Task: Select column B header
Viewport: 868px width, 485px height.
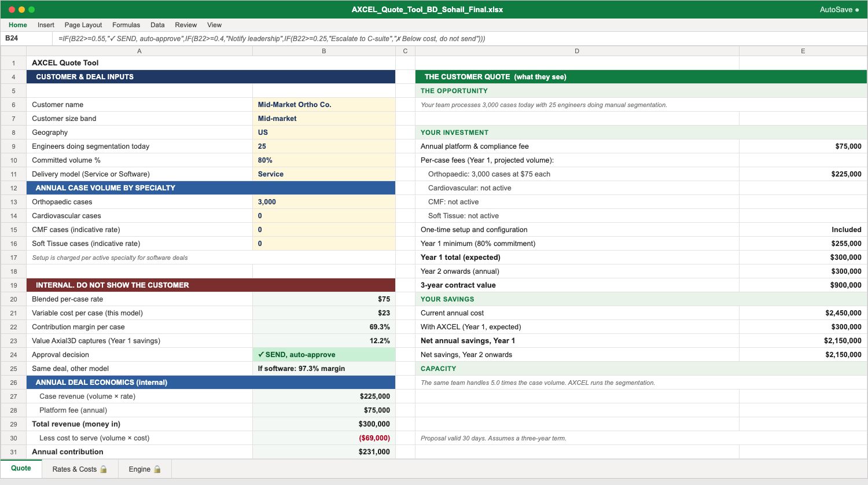Action: 324,51
